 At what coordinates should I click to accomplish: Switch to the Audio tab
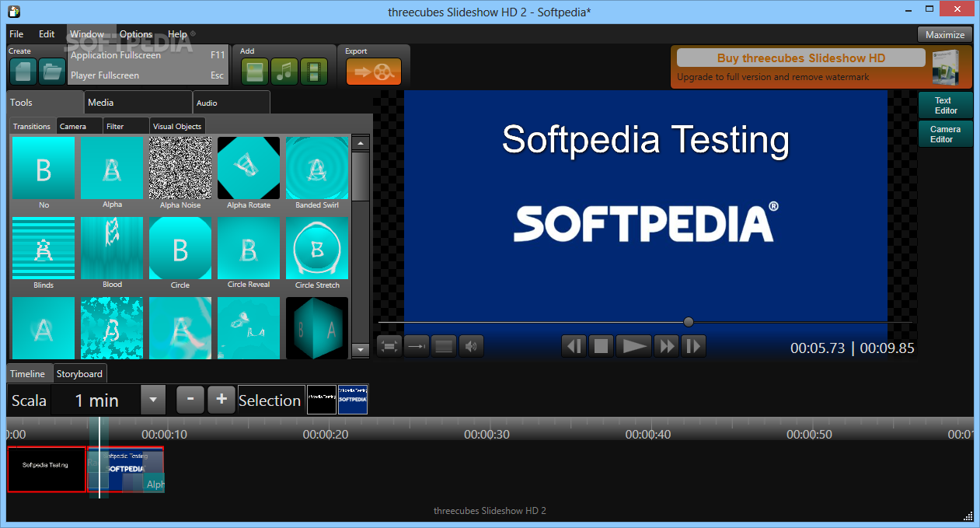coord(231,103)
